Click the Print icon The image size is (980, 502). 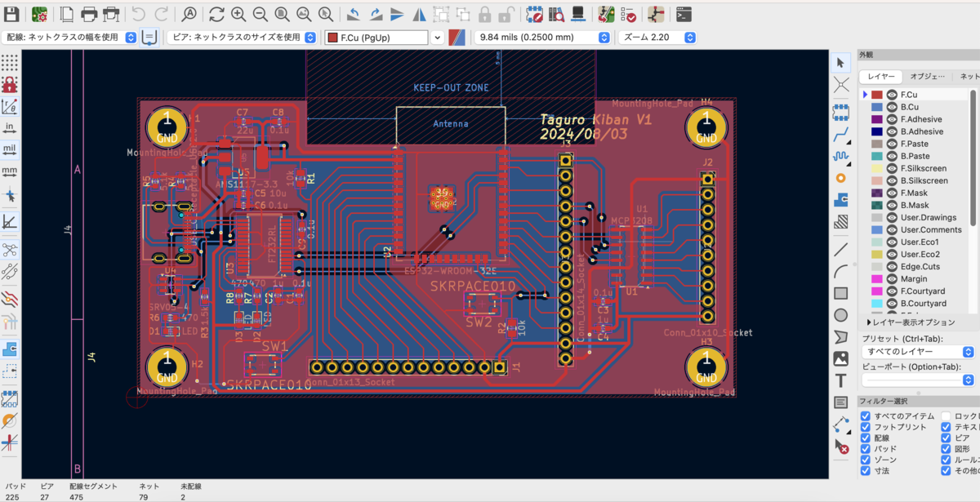[89, 14]
